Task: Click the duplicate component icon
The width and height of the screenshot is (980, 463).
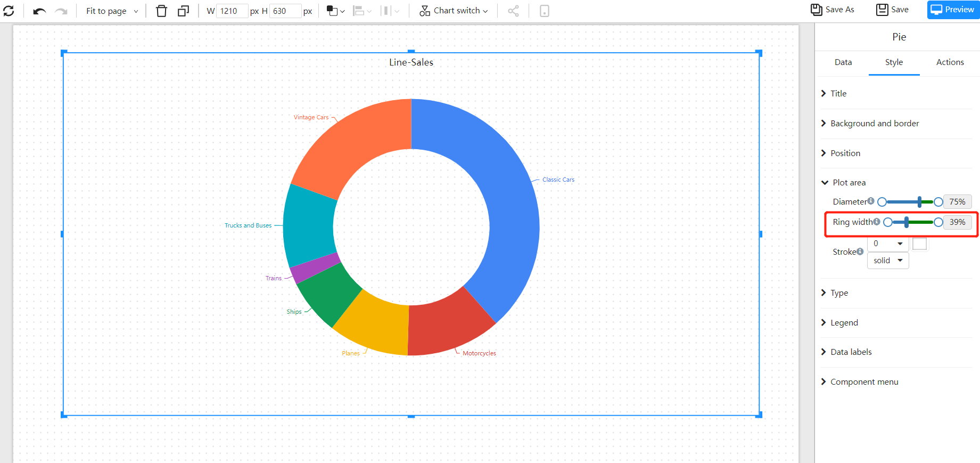Action: pos(183,11)
